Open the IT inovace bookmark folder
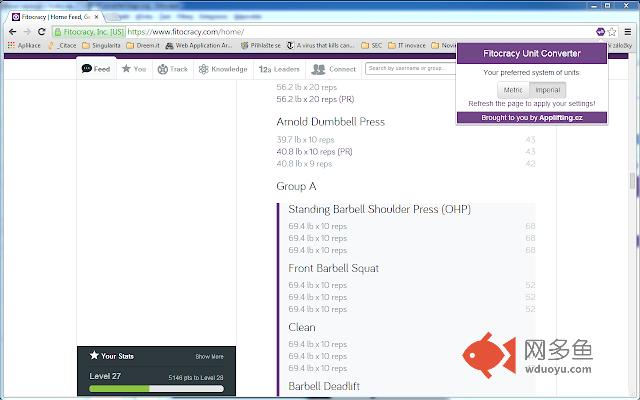640x400 pixels. coord(407,45)
